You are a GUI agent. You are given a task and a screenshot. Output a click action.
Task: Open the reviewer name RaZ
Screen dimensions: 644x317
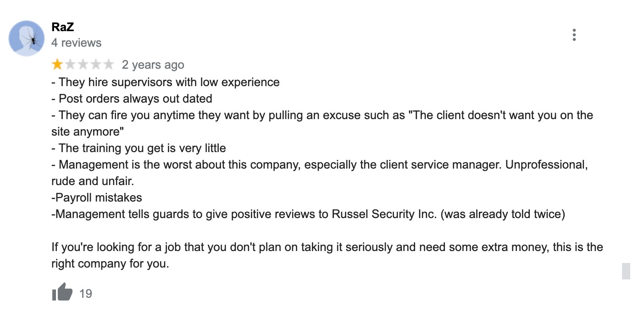click(63, 27)
